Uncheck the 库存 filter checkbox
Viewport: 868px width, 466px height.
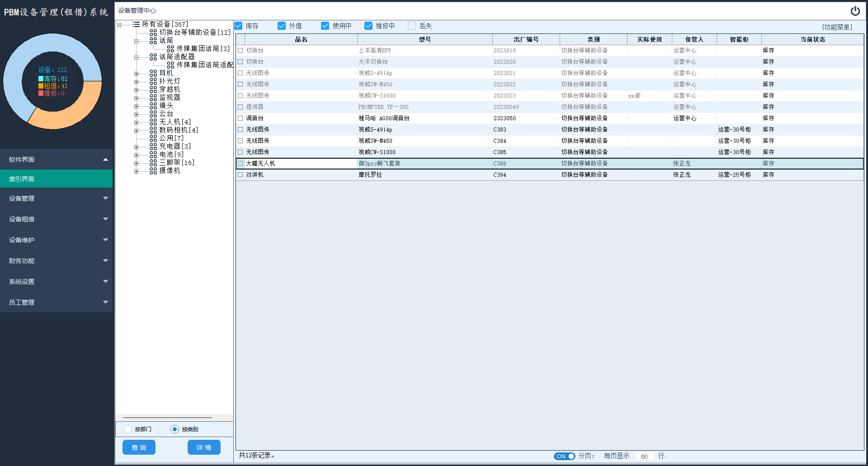239,26
